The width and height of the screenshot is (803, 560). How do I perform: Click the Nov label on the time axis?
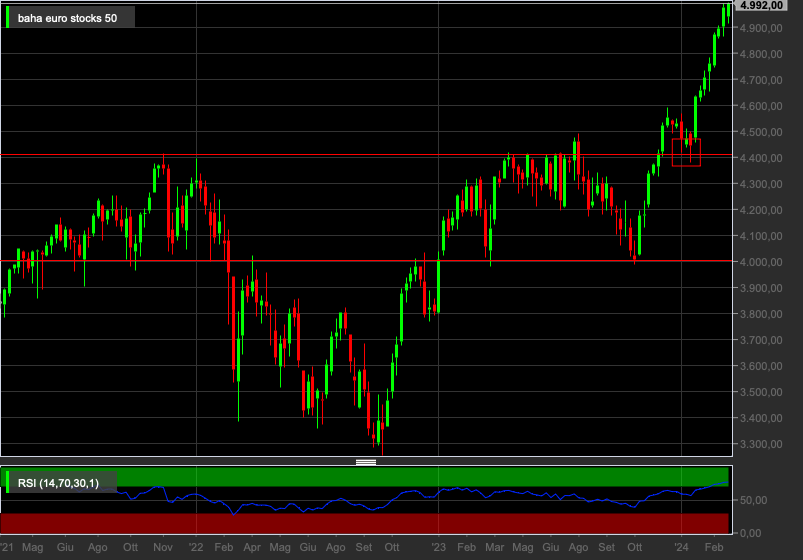pyautogui.click(x=163, y=547)
